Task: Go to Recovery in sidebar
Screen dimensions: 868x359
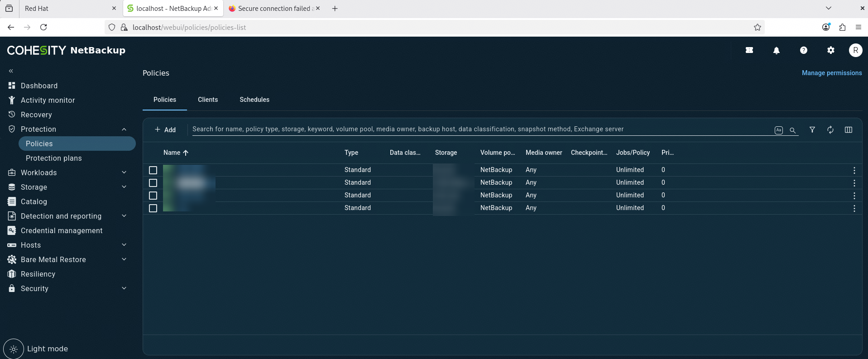Action: pyautogui.click(x=36, y=115)
